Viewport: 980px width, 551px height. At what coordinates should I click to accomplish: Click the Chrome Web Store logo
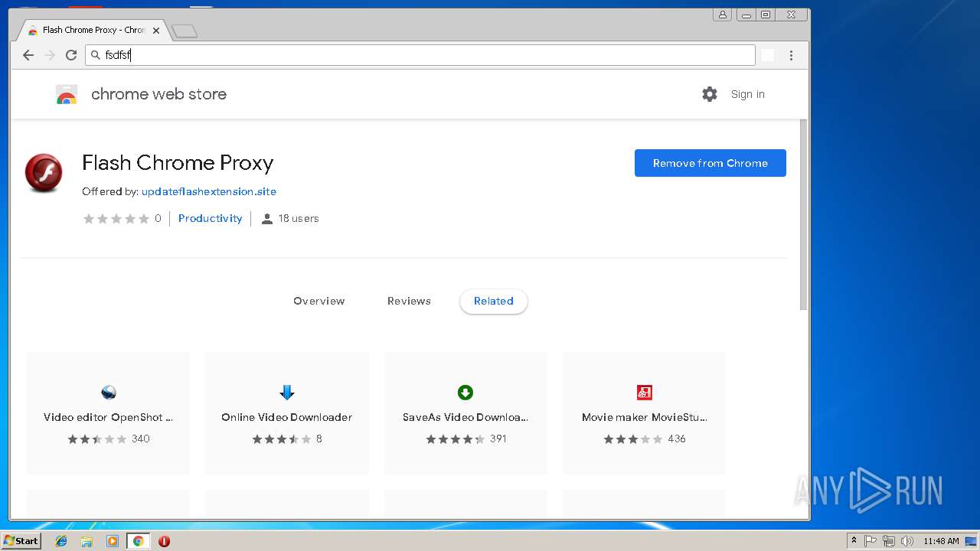[67, 94]
